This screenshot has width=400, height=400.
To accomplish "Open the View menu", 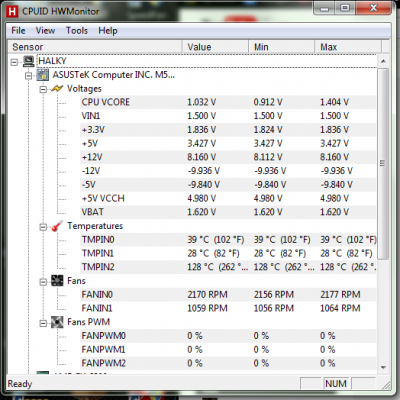I will [x=45, y=31].
